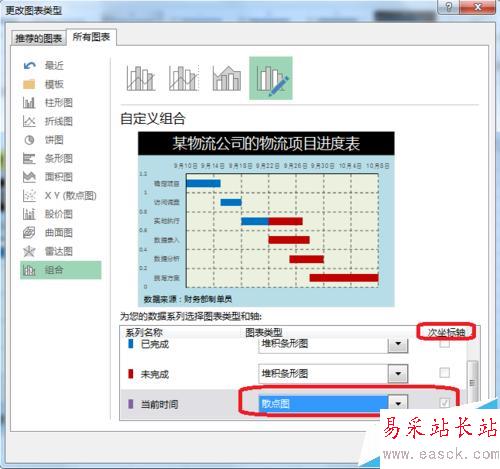The image size is (500, 469).
Task: Click the 自定义组合 heading
Action: point(153,119)
